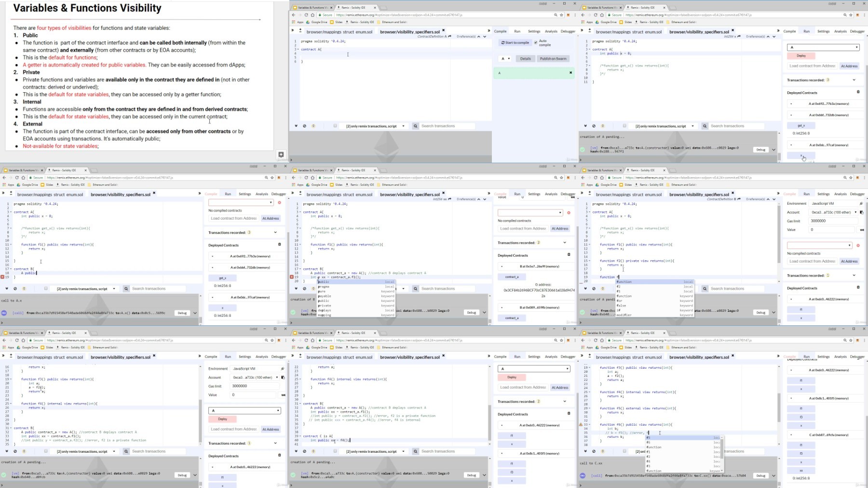
Task: Click the square icon at the slide's bottom-right corner
Action: [281, 154]
